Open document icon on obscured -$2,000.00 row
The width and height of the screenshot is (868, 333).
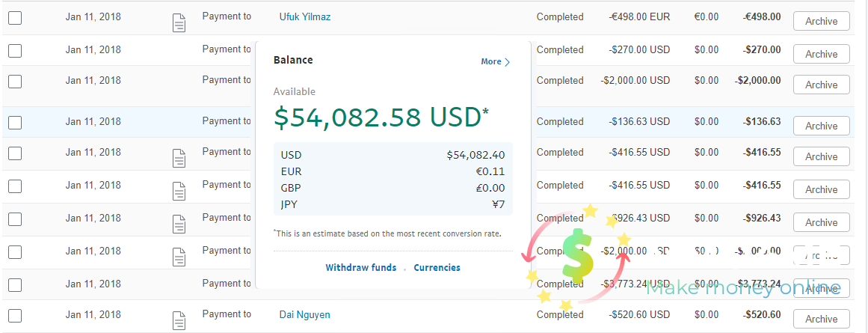tap(179, 257)
